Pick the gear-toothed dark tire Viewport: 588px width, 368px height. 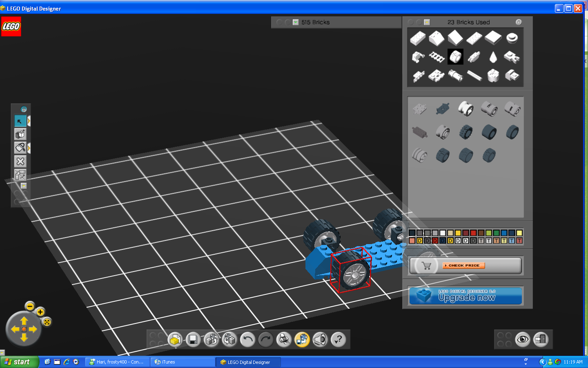coord(466,132)
